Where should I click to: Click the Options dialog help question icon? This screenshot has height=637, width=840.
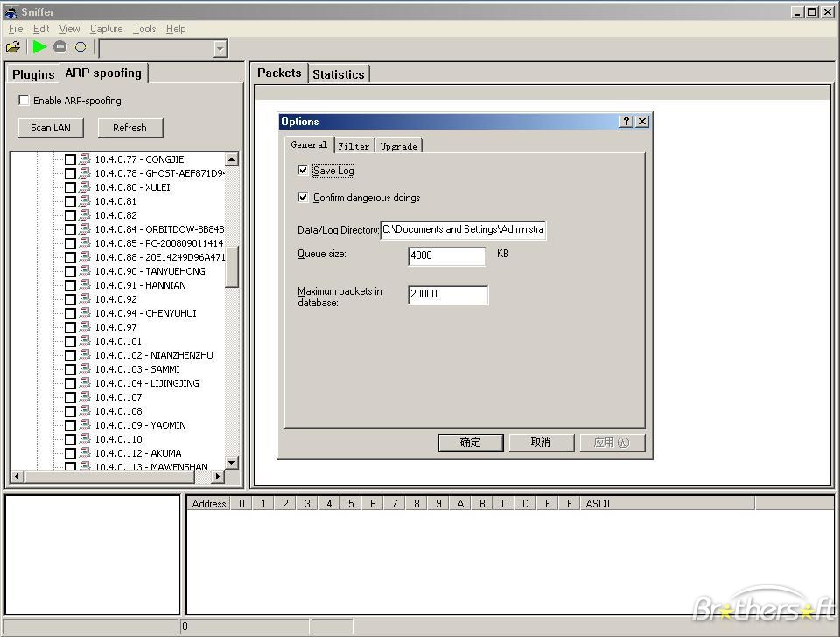coord(626,121)
